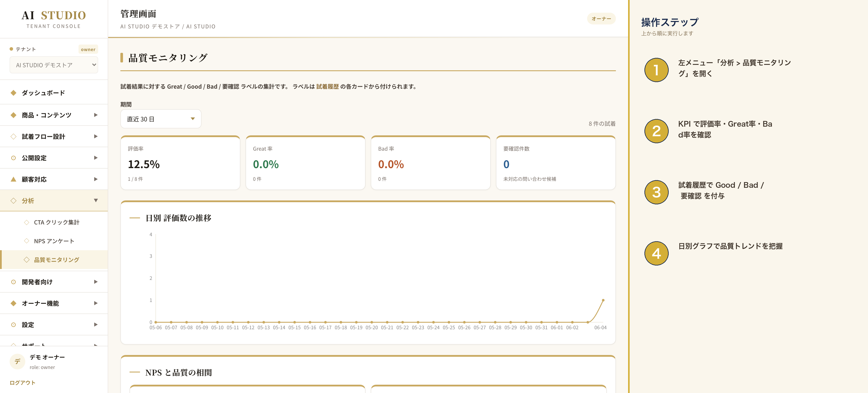Open the NPS アンケート page

[x=54, y=241]
